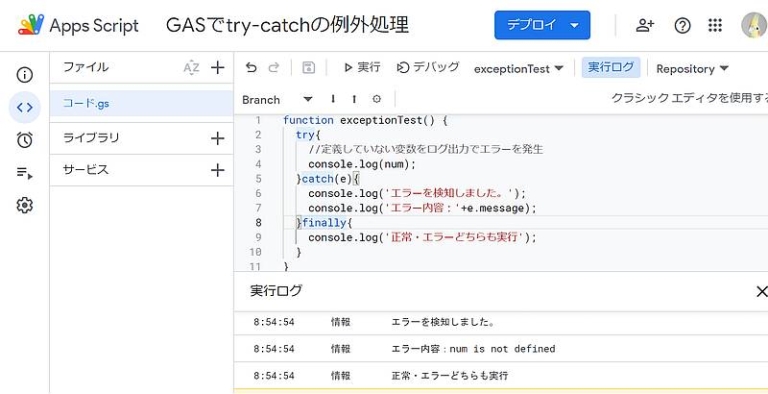Close the execution log panel
768x394 pixels.
762,292
